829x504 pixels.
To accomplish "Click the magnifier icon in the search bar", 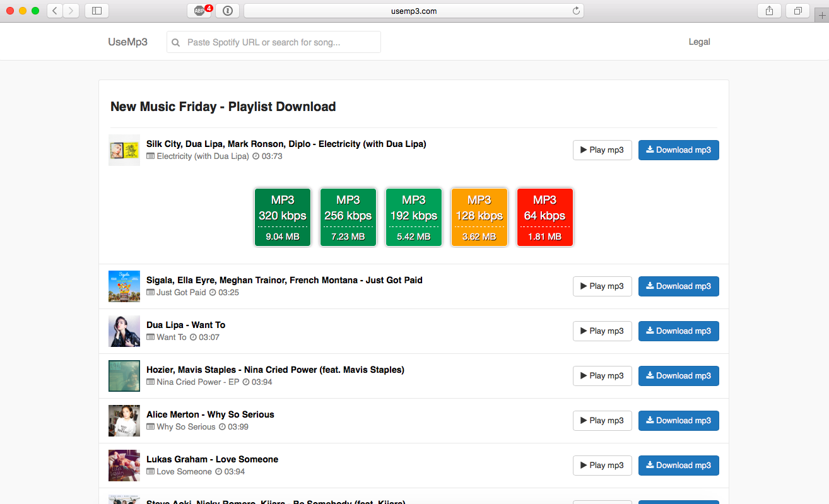I will (x=175, y=42).
